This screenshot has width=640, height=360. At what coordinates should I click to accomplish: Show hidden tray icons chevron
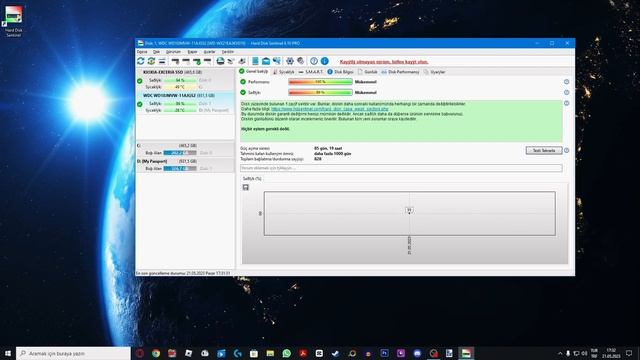(x=560, y=353)
